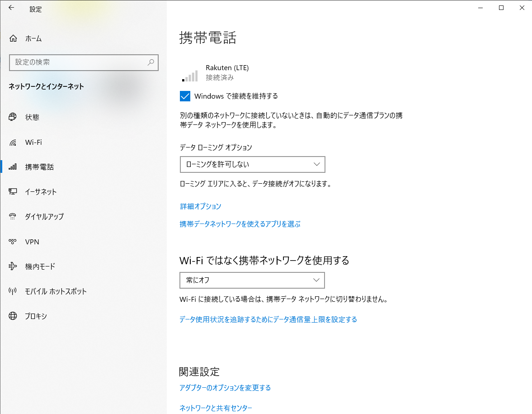Open 携帯データネットワークを使えるアプリを選ぶ link
This screenshot has height=414, width=532.
click(240, 224)
